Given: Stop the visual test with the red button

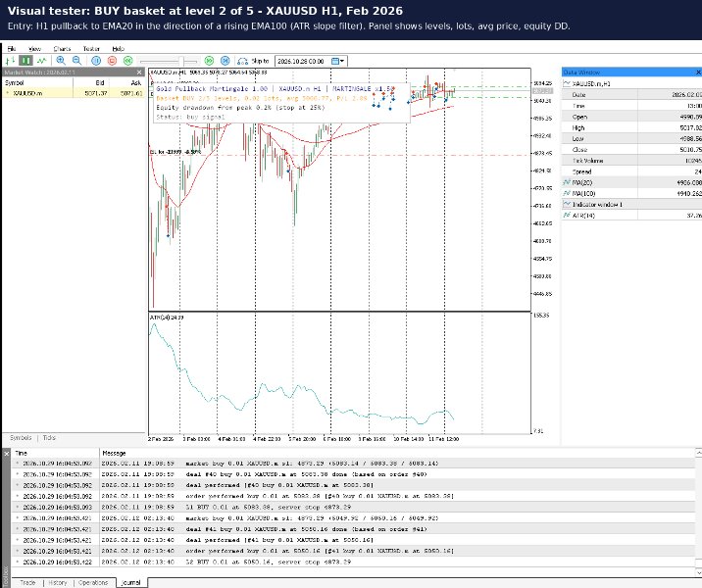Looking at the screenshot, I should (112, 61).
